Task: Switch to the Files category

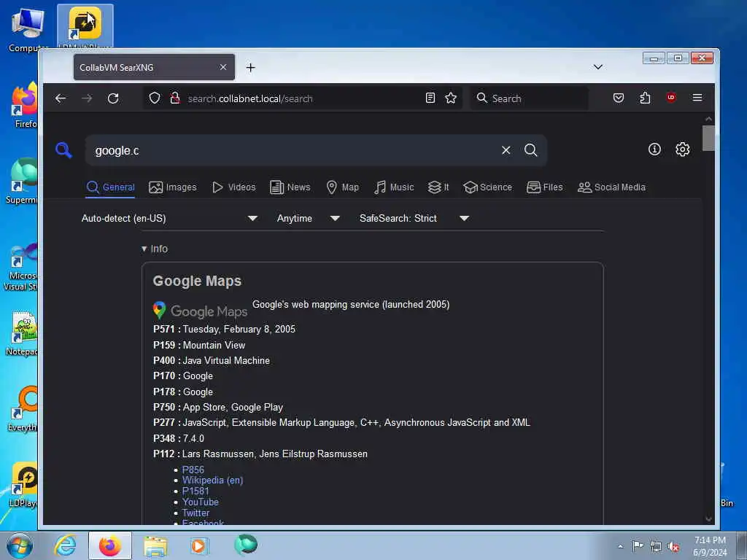Action: pyautogui.click(x=544, y=187)
